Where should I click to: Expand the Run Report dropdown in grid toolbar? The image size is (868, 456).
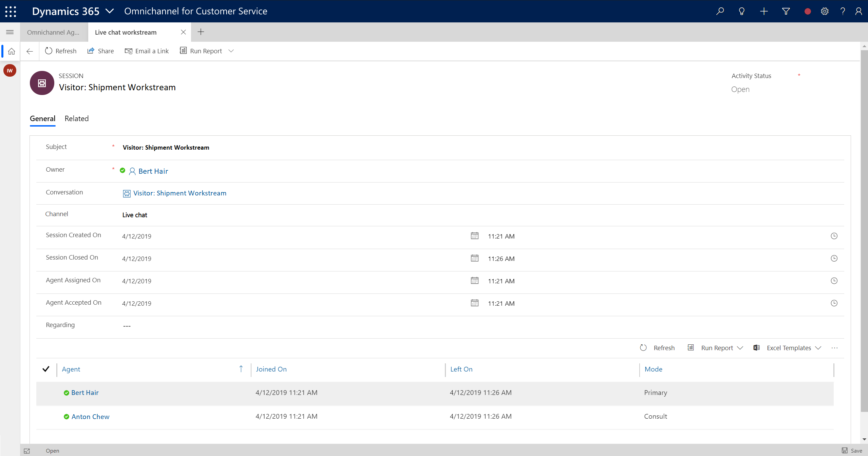[x=741, y=347]
